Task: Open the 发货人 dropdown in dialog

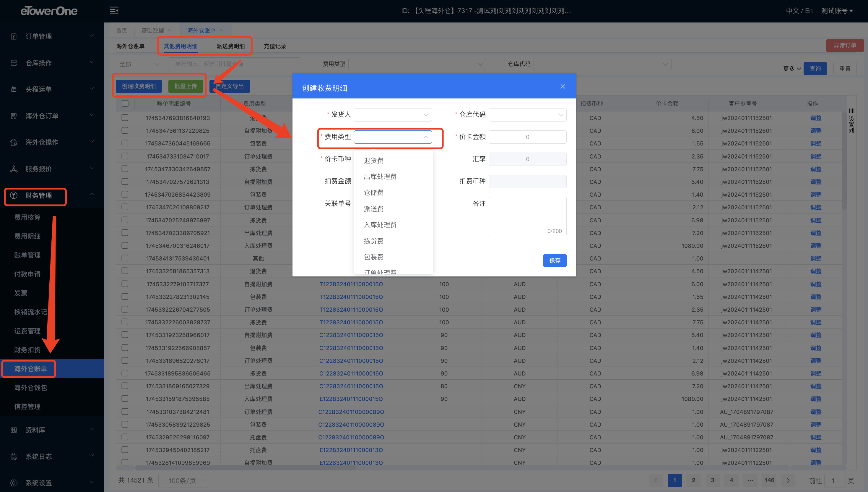Action: [x=393, y=114]
